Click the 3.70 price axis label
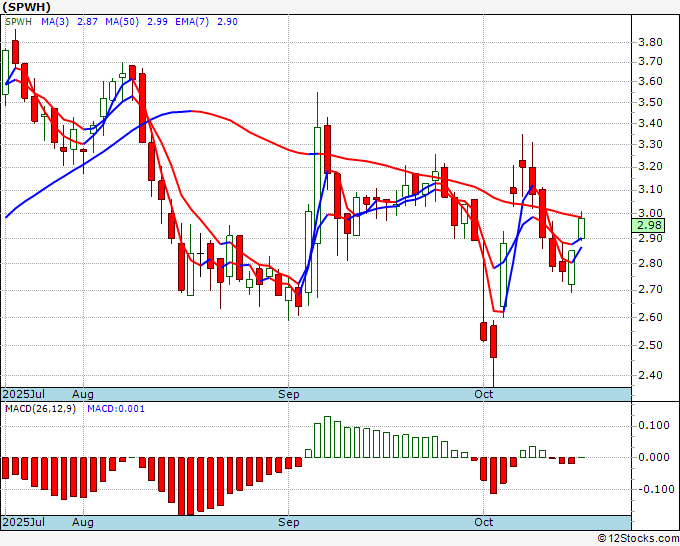This screenshot has height=546, width=680. click(651, 62)
